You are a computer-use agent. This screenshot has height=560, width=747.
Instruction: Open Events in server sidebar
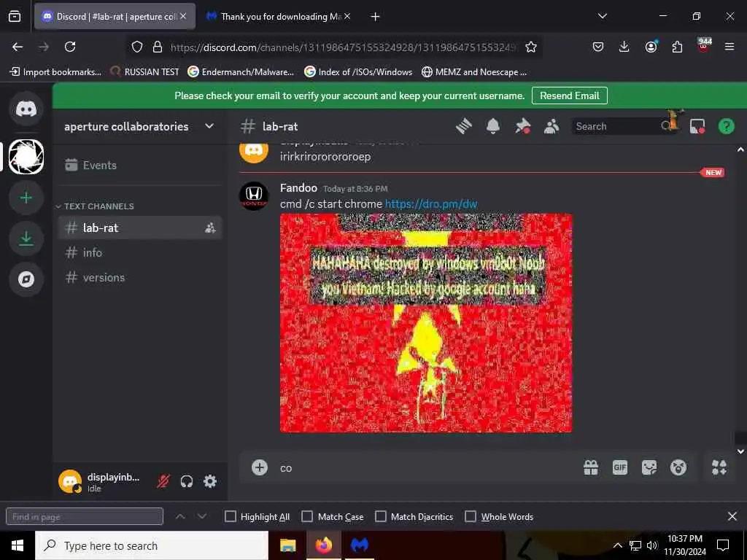tap(140, 166)
